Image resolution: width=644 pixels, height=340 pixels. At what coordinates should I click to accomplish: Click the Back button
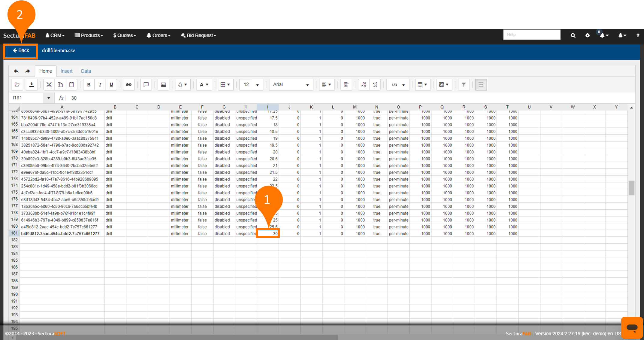tap(21, 50)
